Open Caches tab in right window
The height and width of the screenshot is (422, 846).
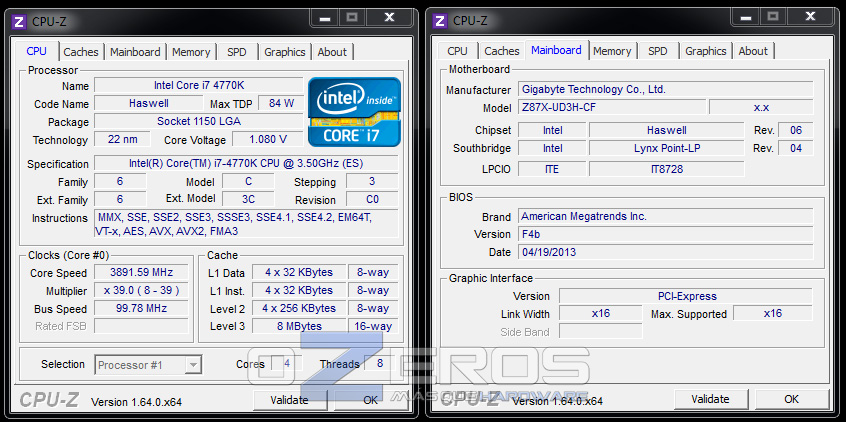(x=501, y=51)
